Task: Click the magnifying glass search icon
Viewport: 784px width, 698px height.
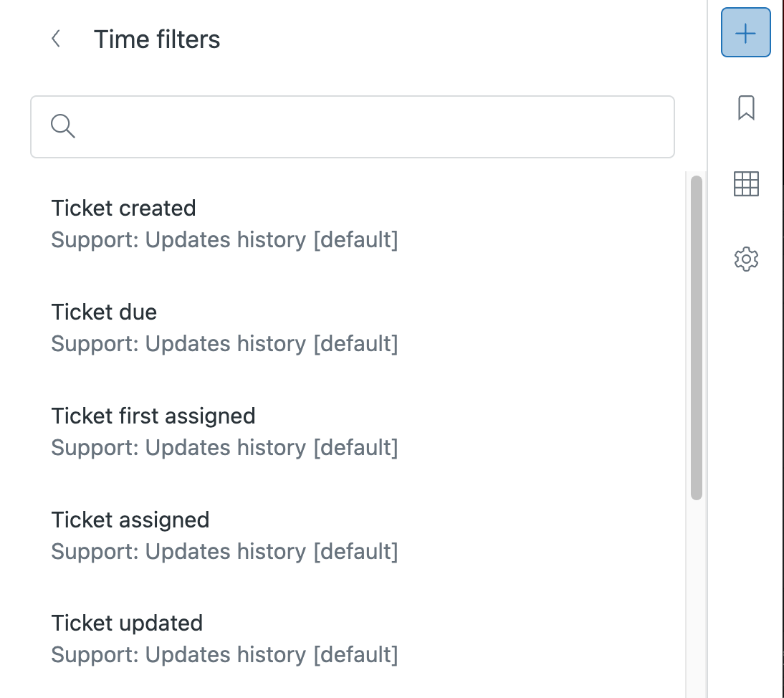Action: (x=63, y=127)
